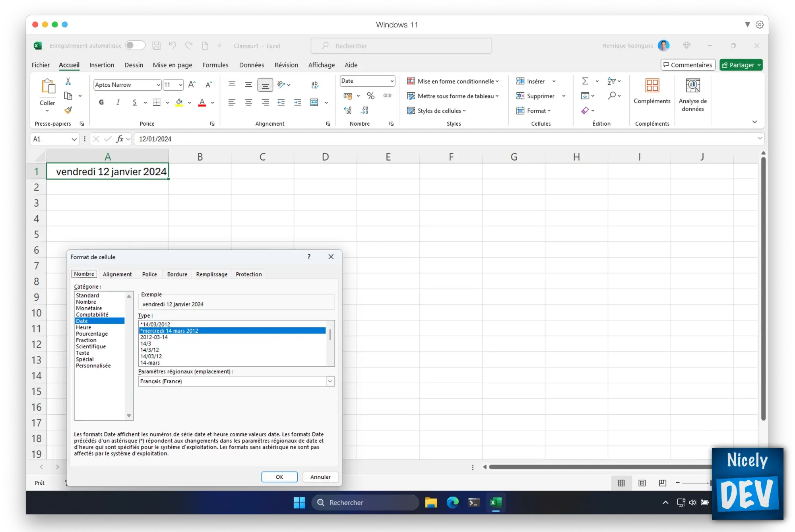Click the sort and filter icon
This screenshot has height=532, width=795.
click(x=611, y=81)
